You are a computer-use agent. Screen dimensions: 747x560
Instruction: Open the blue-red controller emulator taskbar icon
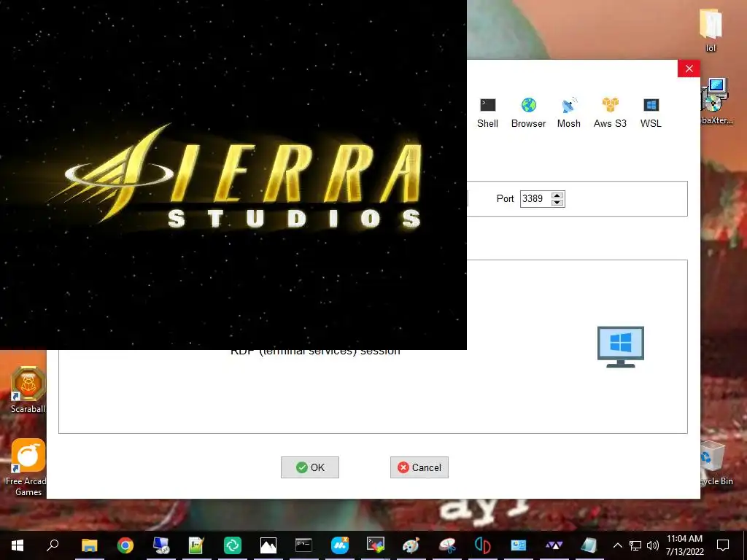(483, 545)
